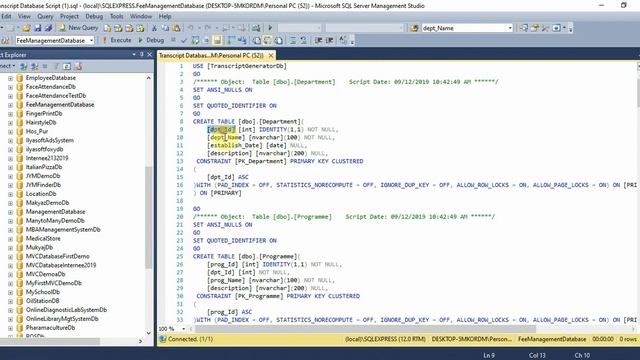Expand the FeeManagementDatabase node
The image size is (640, 360).
point(10,104)
